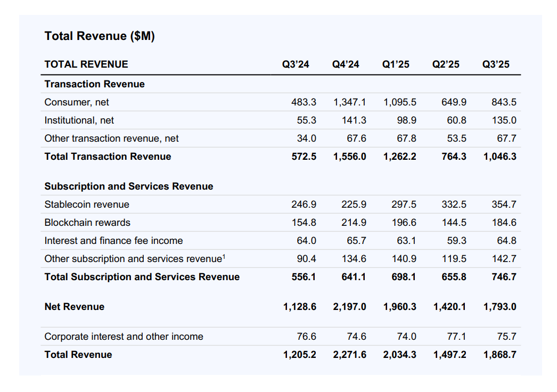Click the Total Revenue ($M) title

tap(100, 36)
